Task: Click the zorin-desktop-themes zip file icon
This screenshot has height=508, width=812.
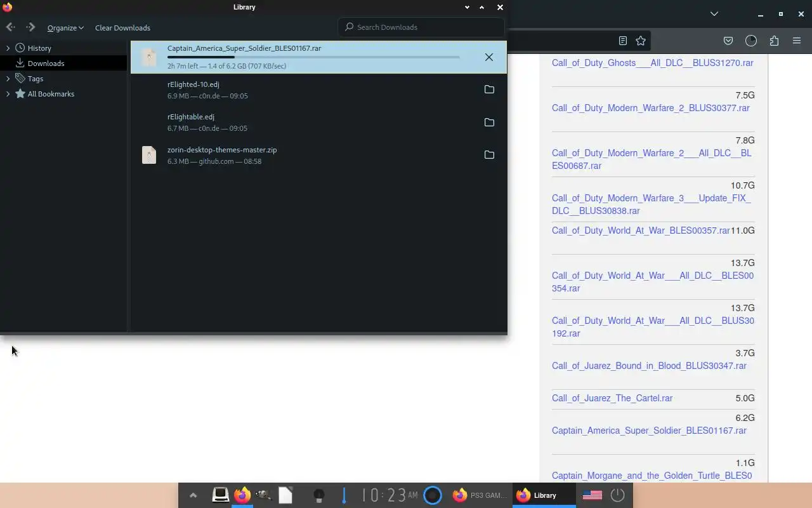Action: pos(149,155)
